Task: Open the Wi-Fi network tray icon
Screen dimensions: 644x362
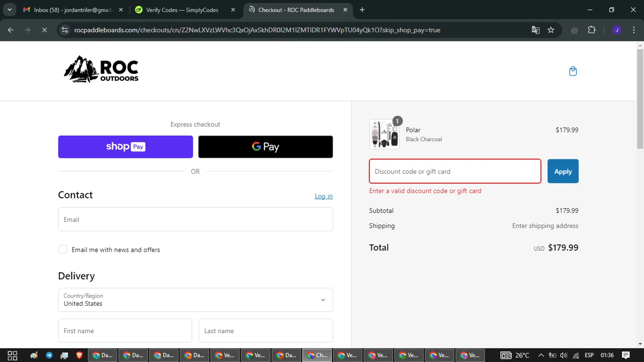Action: tap(576, 356)
